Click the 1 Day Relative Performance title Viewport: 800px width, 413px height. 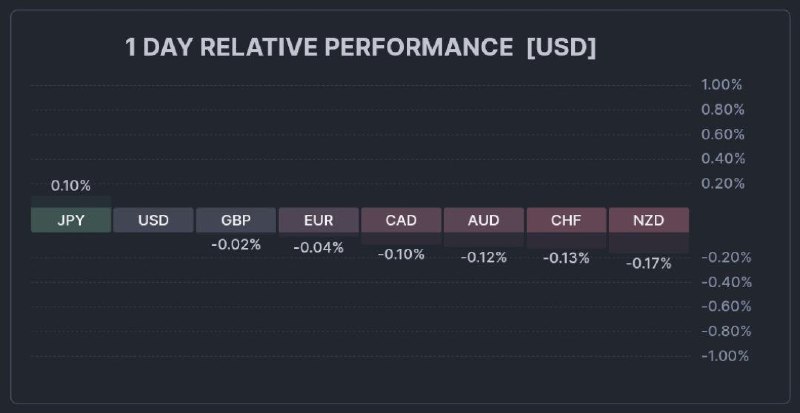(x=360, y=48)
